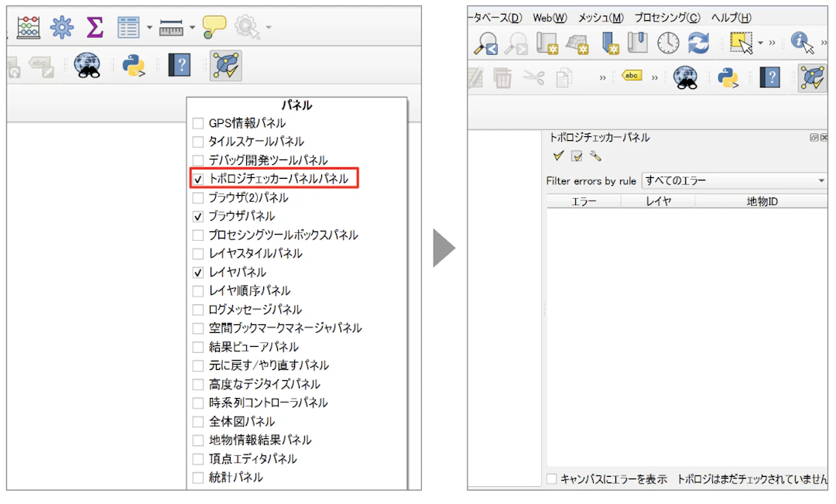Click Validate Extent icon in Topology panel

[577, 156]
